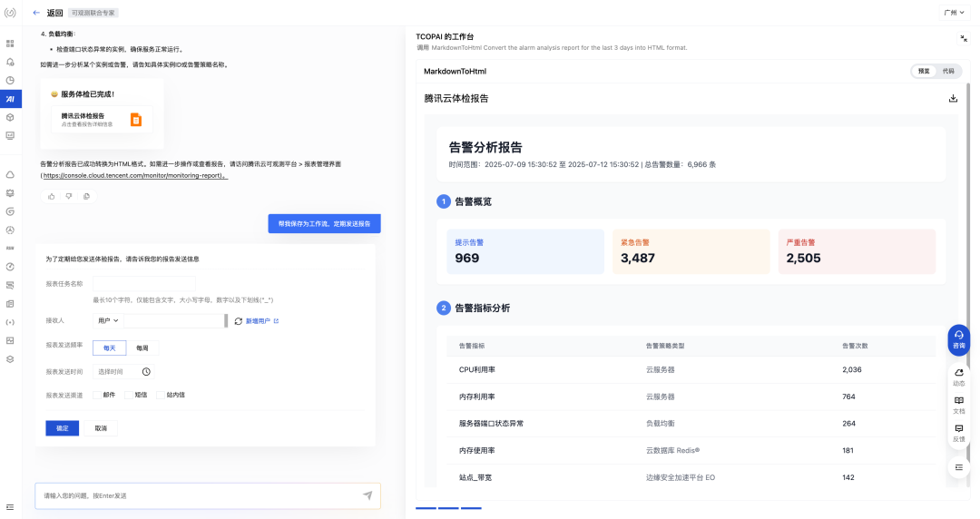Click the thumbs up feedback icon

[x=51, y=196]
